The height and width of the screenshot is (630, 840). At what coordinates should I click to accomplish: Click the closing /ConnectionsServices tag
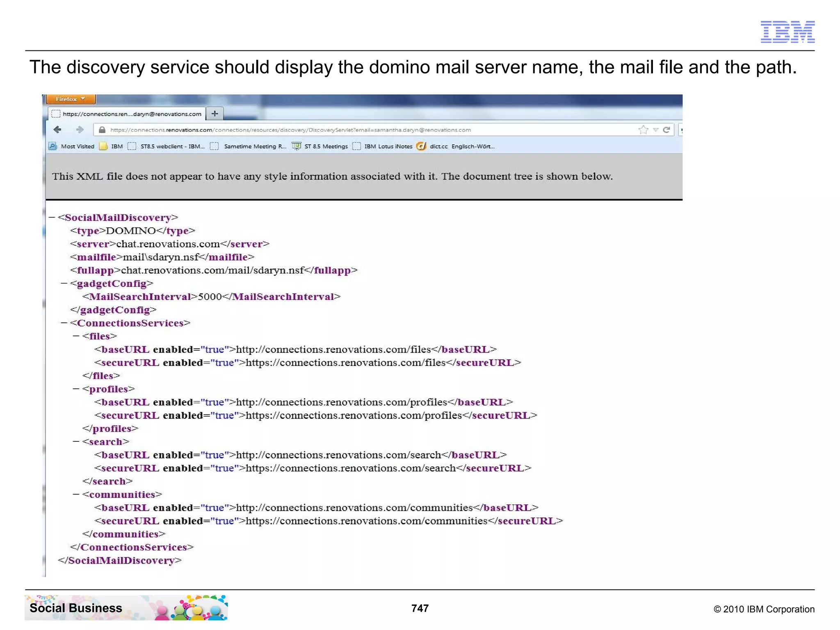point(132,547)
